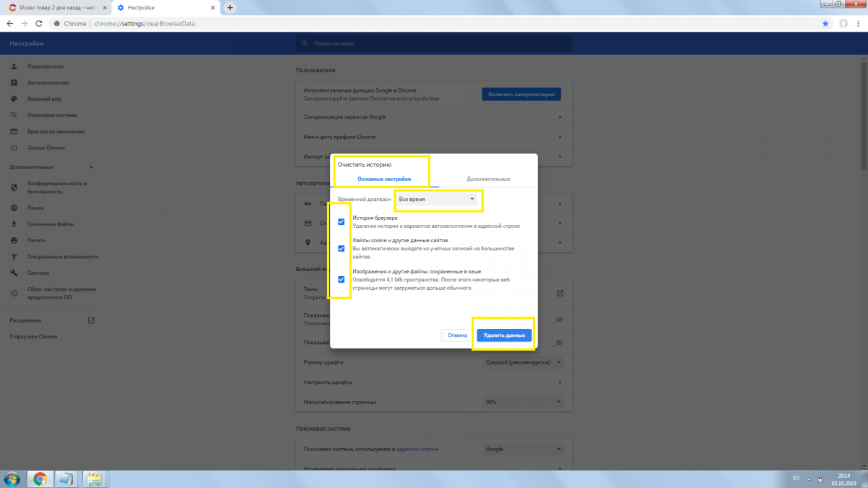Open Расширения link in the sidebar
This screenshot has width=868, height=488.
25,320
